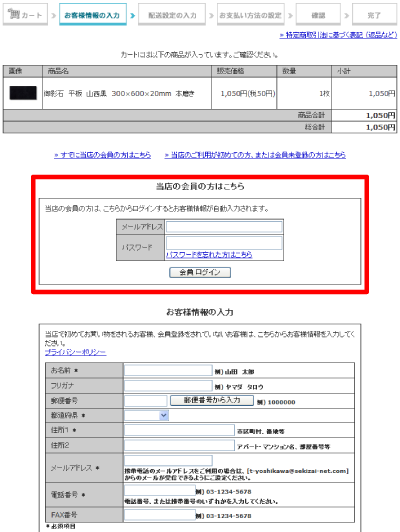
Task: Open the プライバシーポリシー link
Action: (75, 353)
